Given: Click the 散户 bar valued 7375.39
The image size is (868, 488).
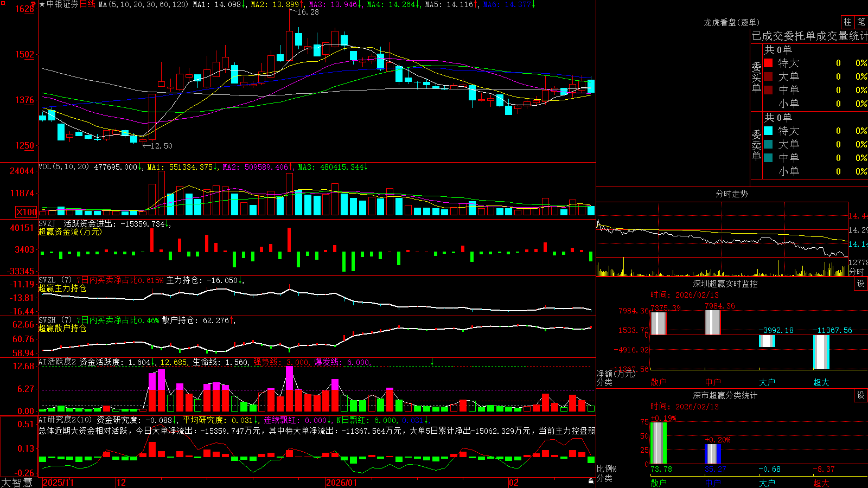Looking at the screenshot, I should tap(659, 323).
